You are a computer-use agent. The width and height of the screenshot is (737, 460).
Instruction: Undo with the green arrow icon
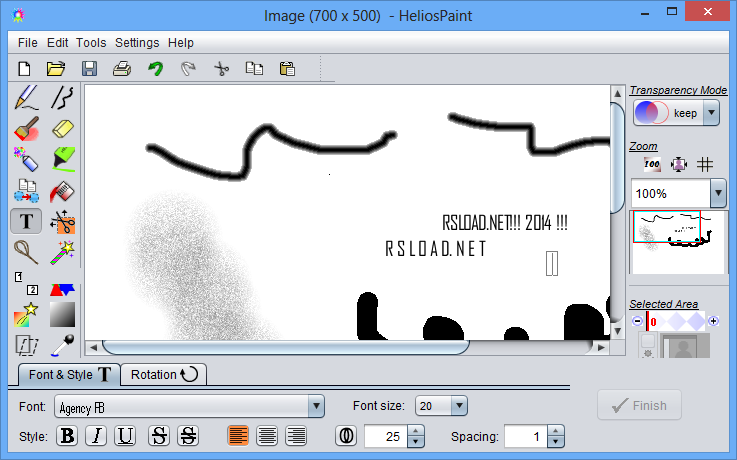(x=155, y=69)
